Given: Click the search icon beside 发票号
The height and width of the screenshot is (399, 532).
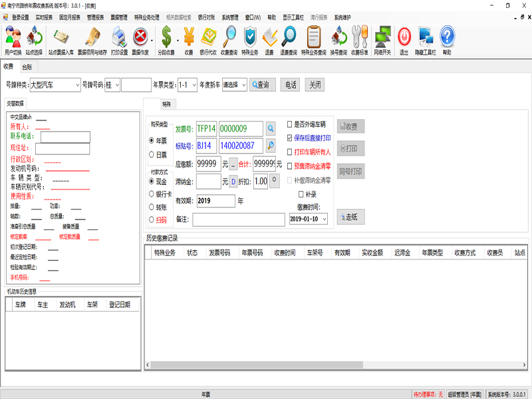Looking at the screenshot, I should (271, 128).
